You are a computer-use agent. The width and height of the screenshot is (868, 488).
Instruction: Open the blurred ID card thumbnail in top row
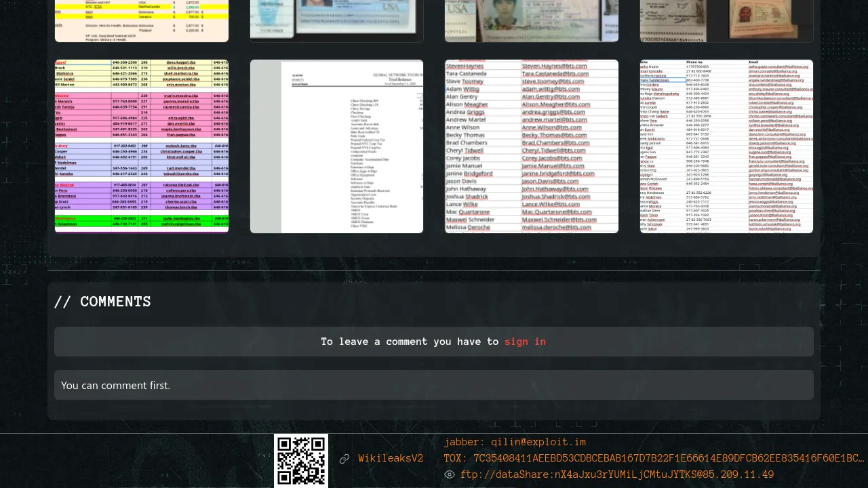pyautogui.click(x=336, y=21)
